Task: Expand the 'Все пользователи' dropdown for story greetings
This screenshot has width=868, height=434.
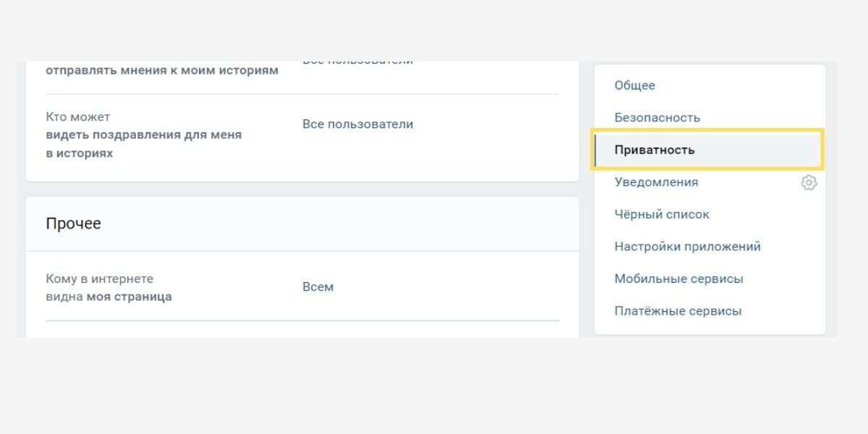Action: pos(357,124)
